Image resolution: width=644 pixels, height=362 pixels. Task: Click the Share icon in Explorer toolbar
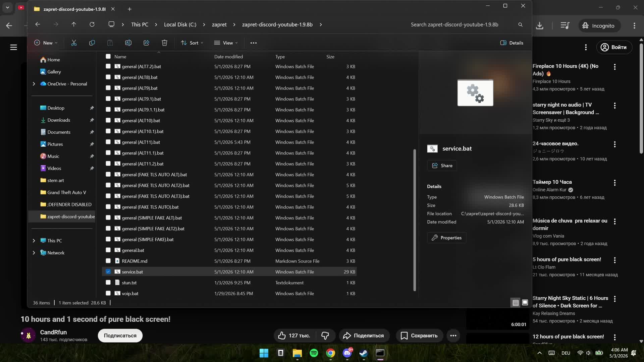coord(146,43)
